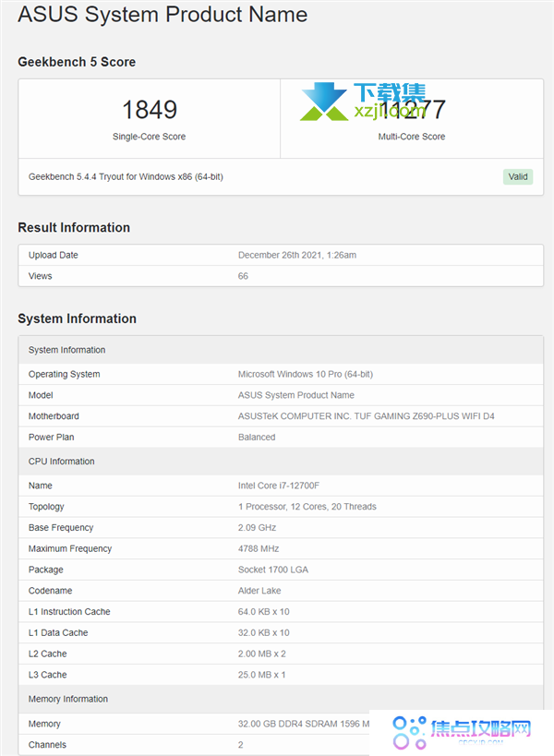This screenshot has width=554, height=756.
Task: Select the 2.09 GHz value
Action: pyautogui.click(x=257, y=528)
